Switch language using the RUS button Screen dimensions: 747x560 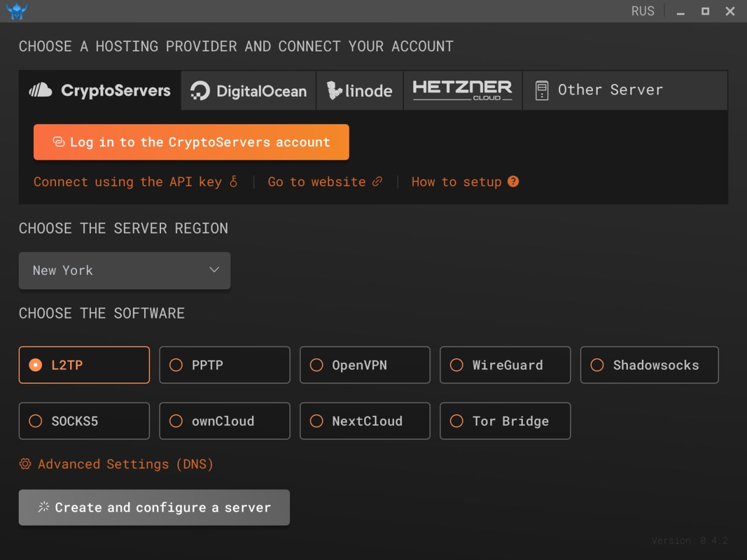(643, 11)
